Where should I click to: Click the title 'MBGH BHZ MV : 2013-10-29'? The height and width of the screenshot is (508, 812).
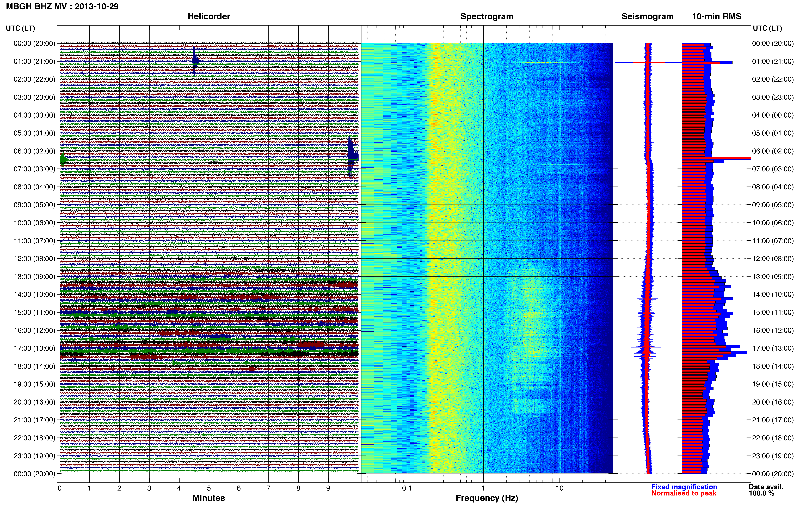pos(62,6)
